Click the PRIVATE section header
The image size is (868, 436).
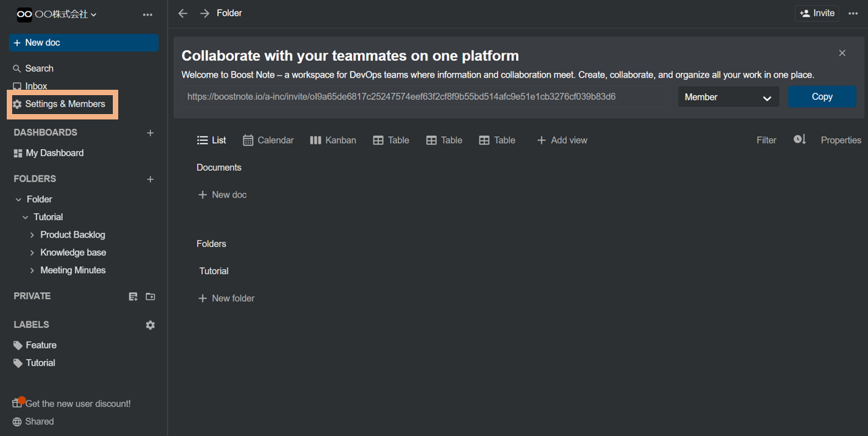(32, 296)
